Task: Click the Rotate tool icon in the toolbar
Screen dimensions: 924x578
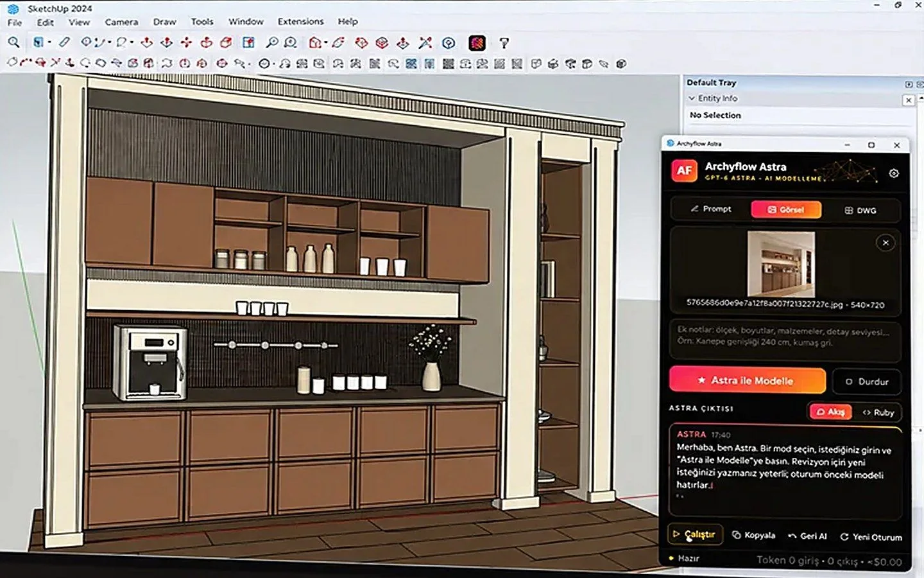Action: pyautogui.click(x=206, y=42)
